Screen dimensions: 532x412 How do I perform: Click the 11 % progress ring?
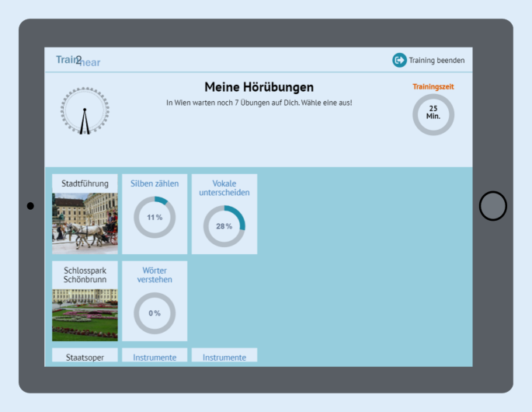tap(155, 217)
